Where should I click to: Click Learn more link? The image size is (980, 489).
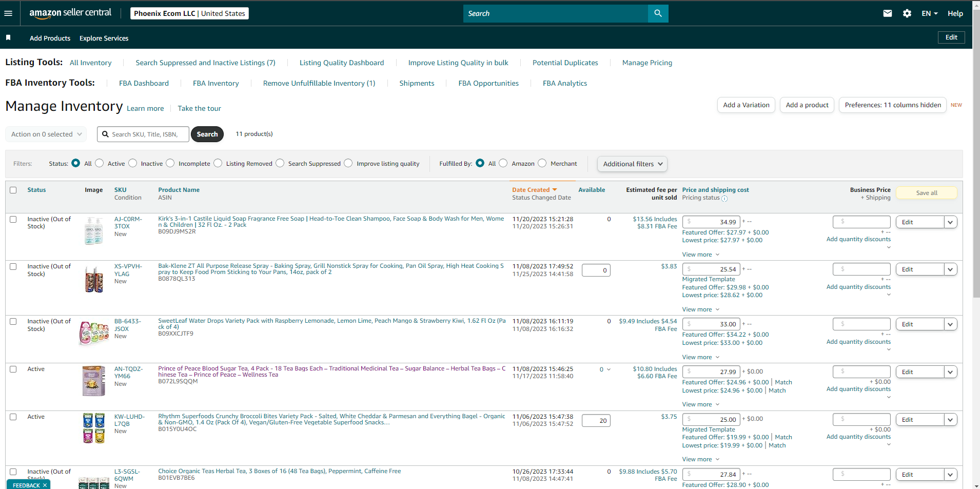point(145,108)
